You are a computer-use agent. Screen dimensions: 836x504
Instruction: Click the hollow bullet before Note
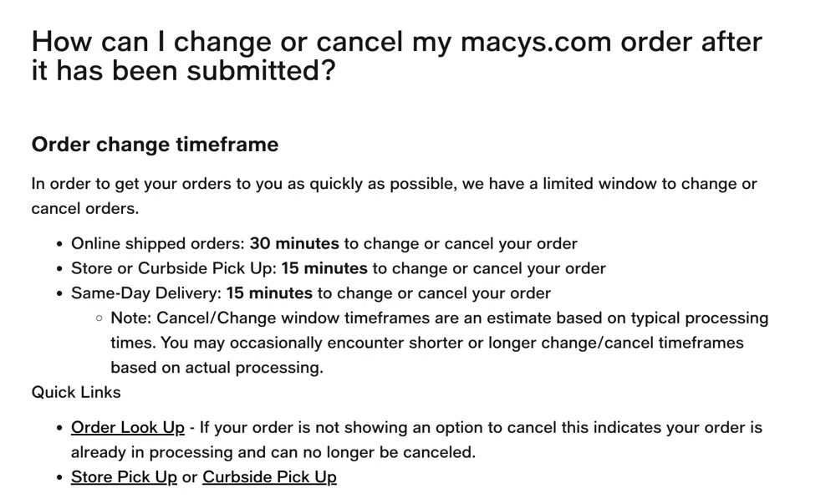99,318
